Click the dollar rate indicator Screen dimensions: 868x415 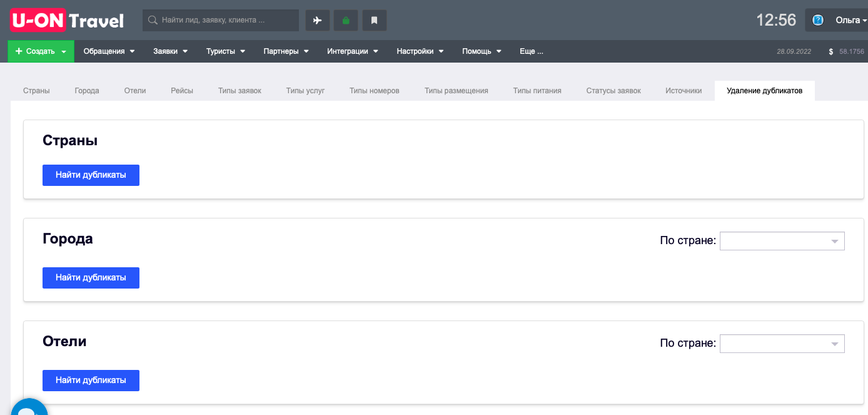coord(846,51)
